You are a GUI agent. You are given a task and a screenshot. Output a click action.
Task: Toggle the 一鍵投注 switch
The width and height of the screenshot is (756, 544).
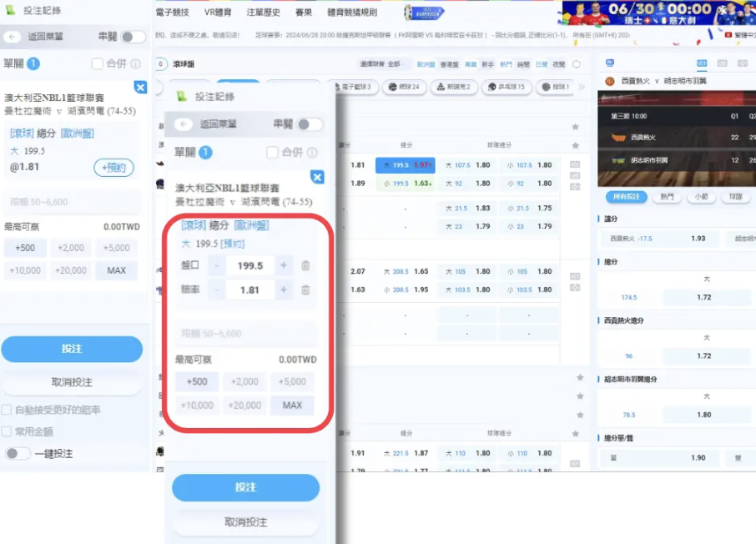pyautogui.click(x=17, y=454)
